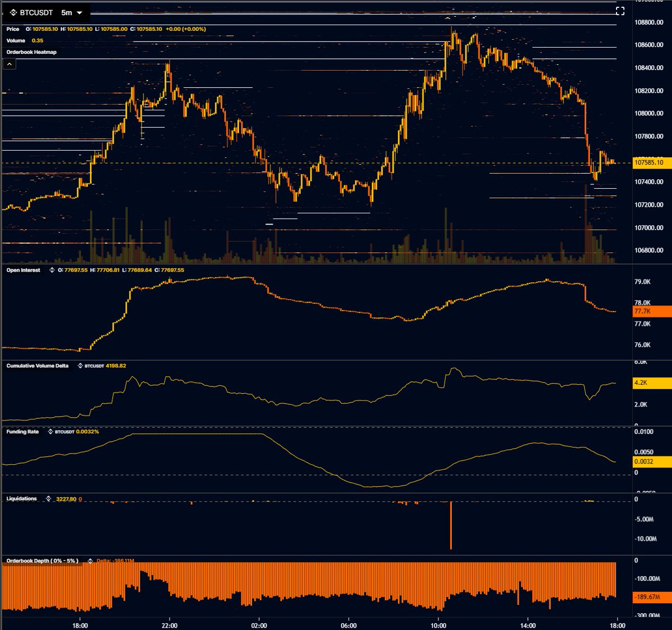The image size is (672, 630).
Task: Click the CVD value 4198.82
Action: pos(115,365)
